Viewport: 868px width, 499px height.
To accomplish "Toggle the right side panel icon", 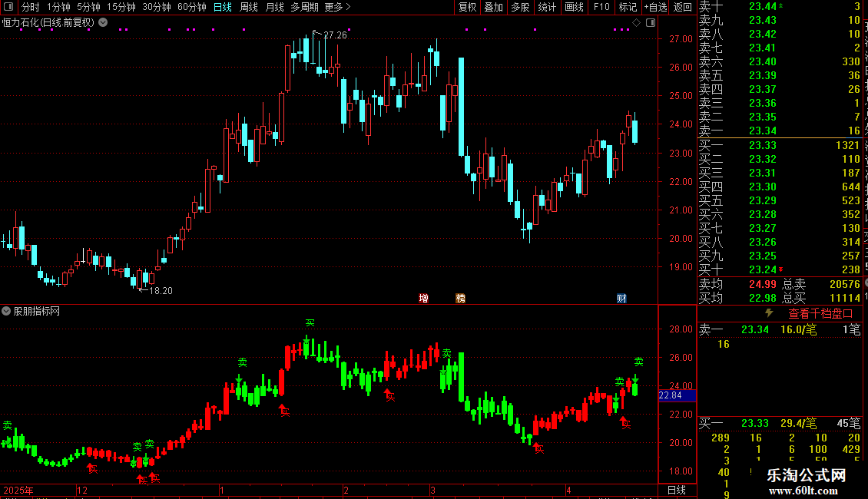I will tap(651, 23).
